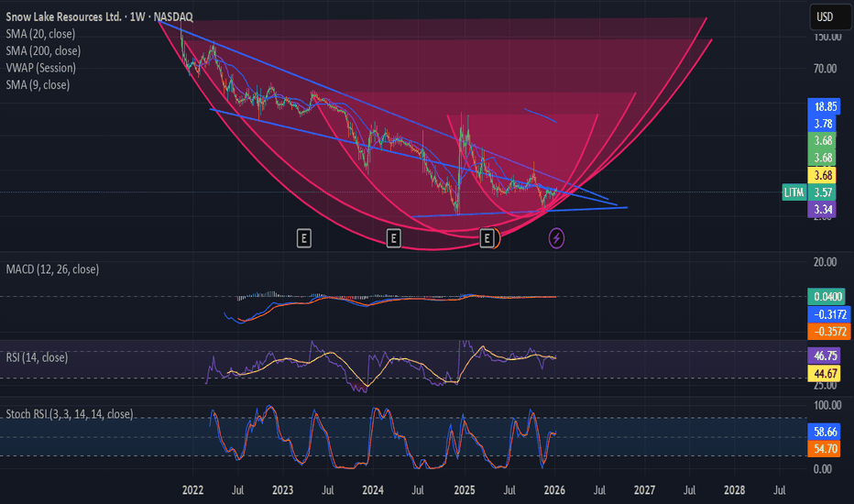Select the RSI (14, close) legend
The height and width of the screenshot is (504, 854).
click(x=37, y=357)
